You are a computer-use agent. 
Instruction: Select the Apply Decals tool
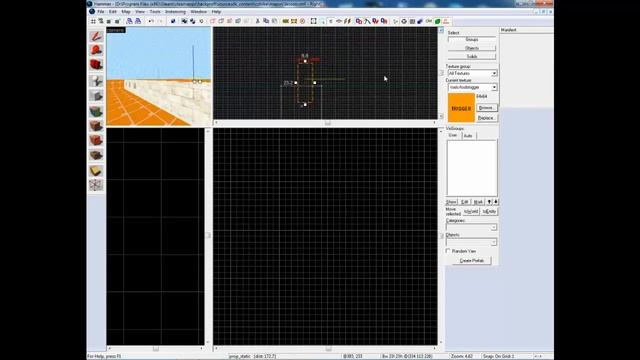click(96, 140)
